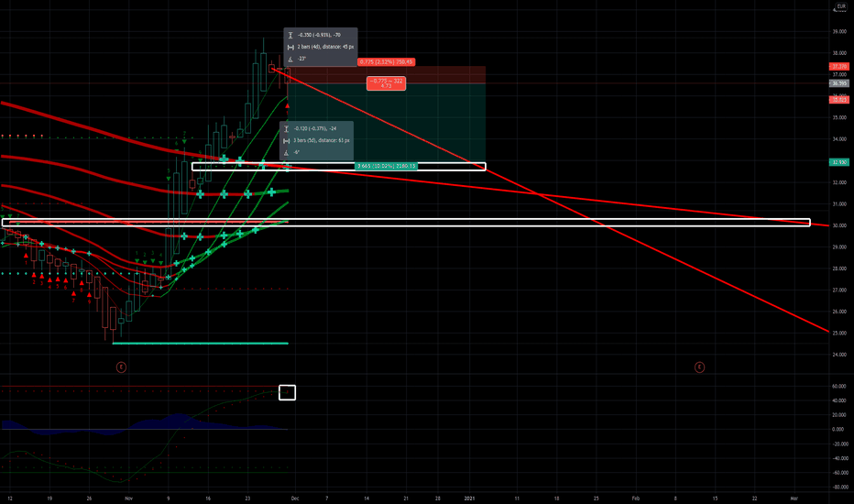Viewport: 854px width, 504px height.
Task: Click bars-range icon in upper measurement box
Action: click(290, 47)
